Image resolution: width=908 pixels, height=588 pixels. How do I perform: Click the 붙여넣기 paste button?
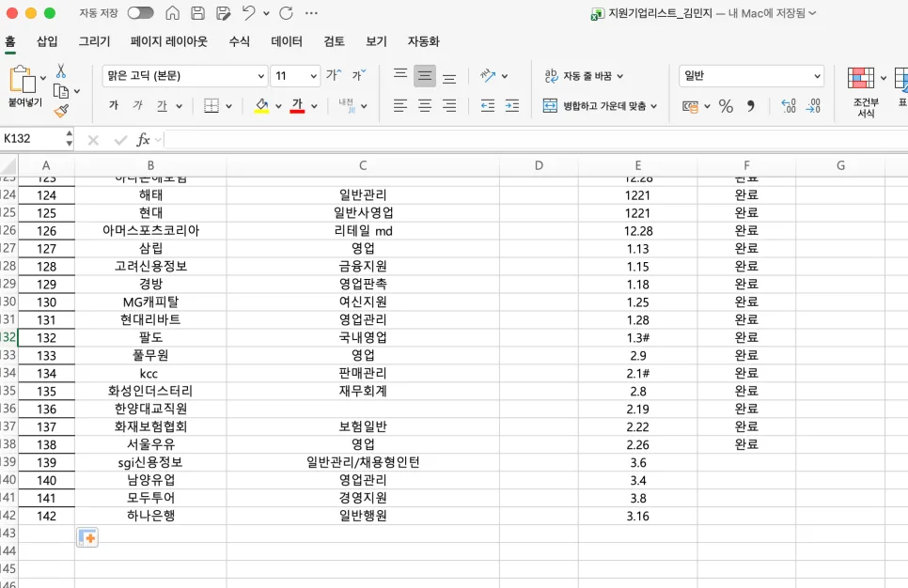click(24, 86)
